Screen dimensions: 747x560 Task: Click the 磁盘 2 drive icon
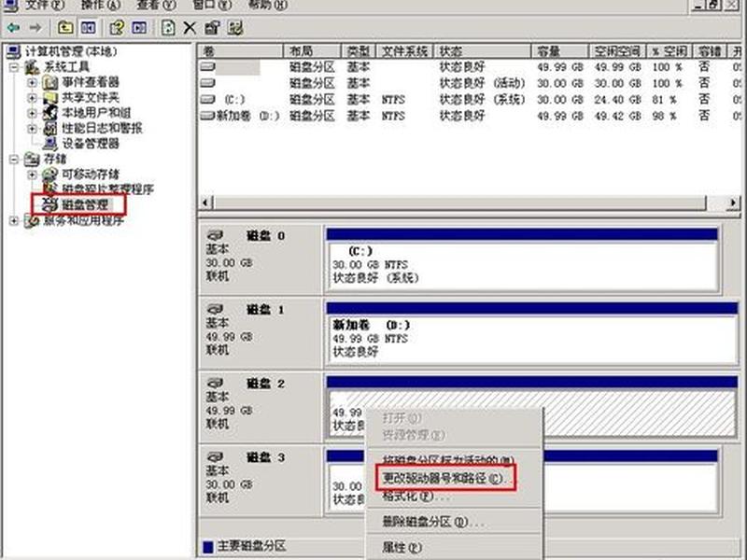[x=216, y=383]
